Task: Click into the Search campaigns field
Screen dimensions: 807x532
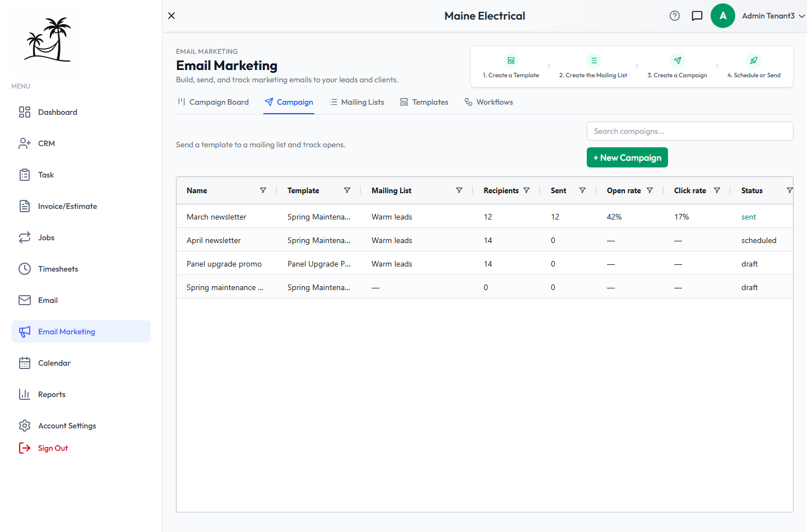Action: coord(690,131)
